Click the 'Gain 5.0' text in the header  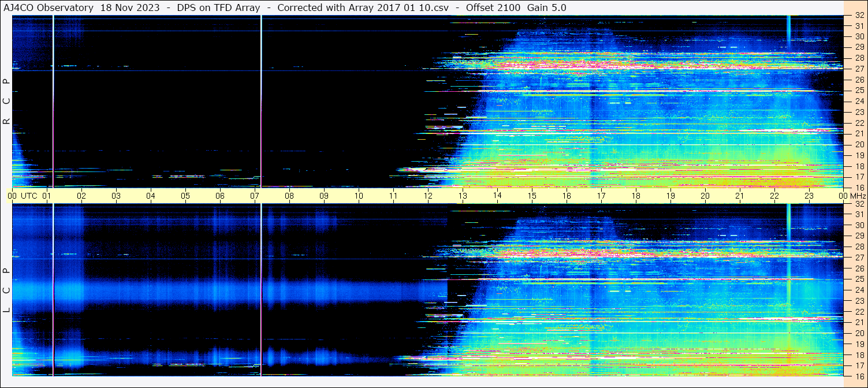point(546,8)
